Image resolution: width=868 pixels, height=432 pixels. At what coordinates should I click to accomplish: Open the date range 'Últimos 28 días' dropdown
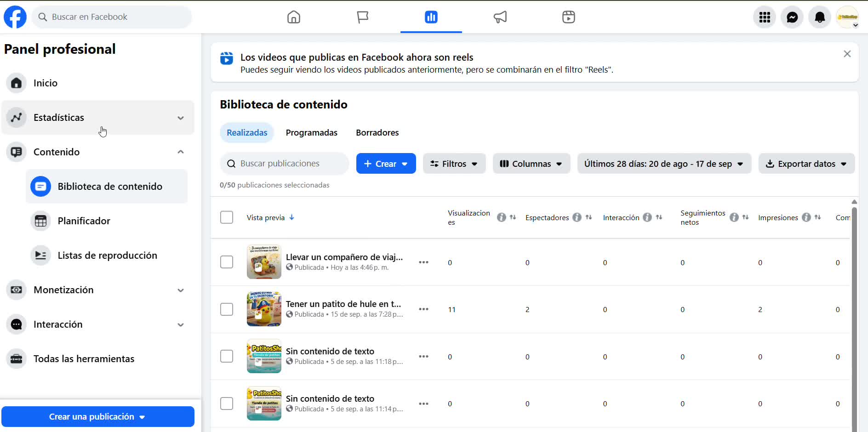click(x=664, y=164)
